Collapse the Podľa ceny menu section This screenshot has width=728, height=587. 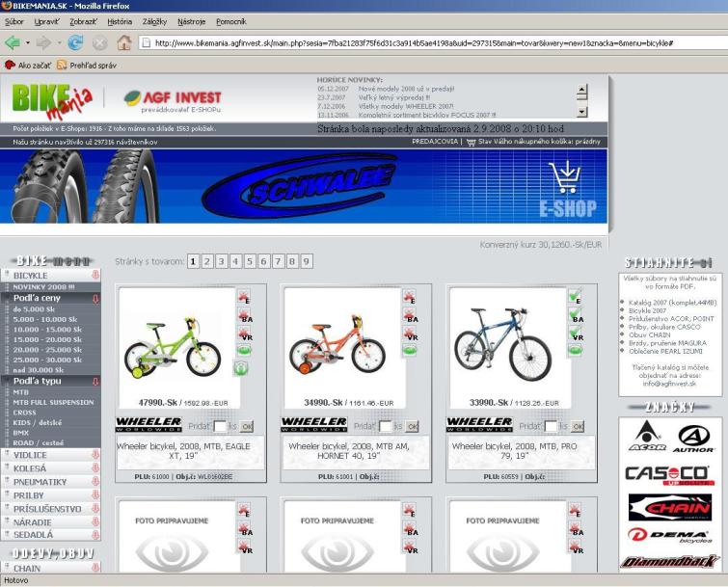point(95,299)
